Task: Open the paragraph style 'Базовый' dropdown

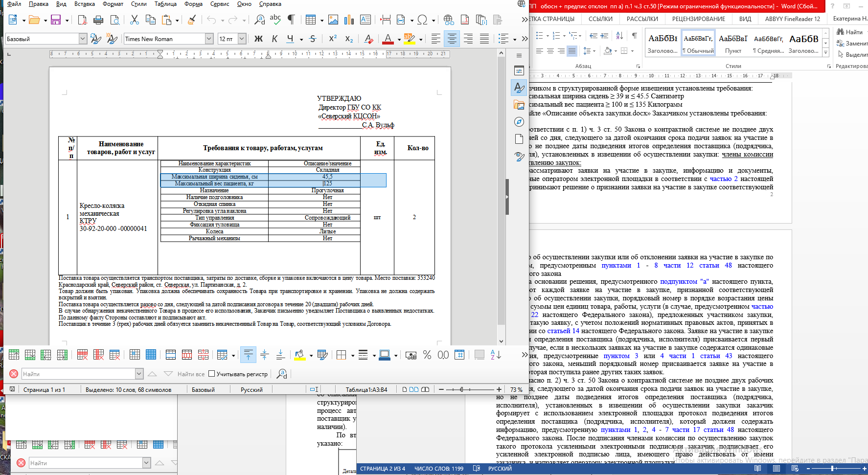Action: point(83,39)
